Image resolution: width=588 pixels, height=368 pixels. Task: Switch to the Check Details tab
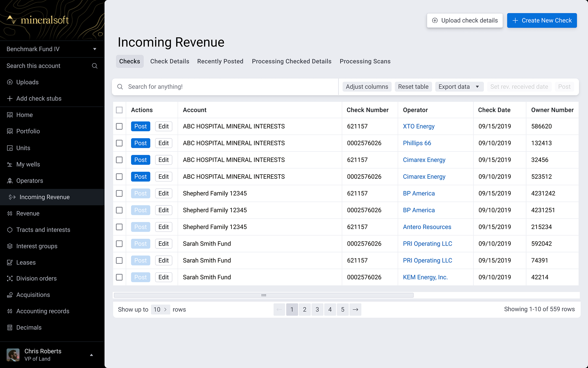(x=170, y=61)
